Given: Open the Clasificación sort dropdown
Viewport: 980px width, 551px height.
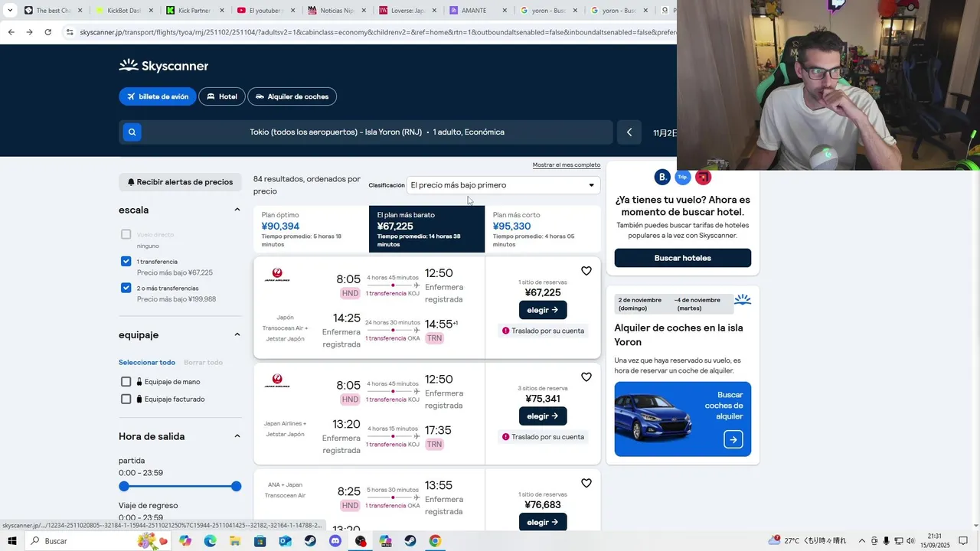Looking at the screenshot, I should point(503,185).
